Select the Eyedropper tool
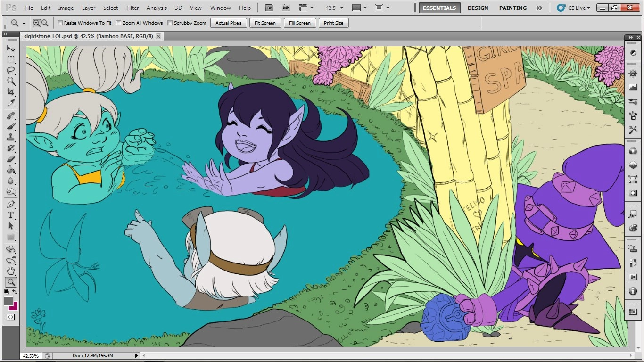Viewport: 644px width, 362px height. coord(10,103)
